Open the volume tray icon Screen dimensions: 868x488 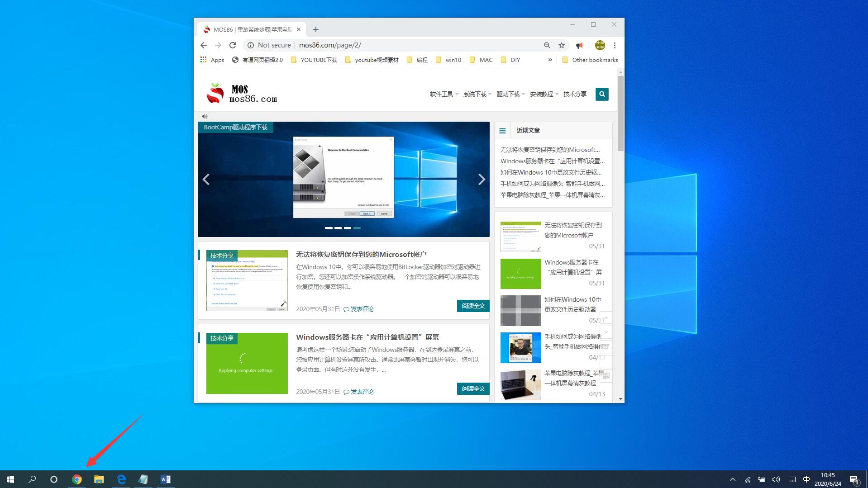[776, 479]
